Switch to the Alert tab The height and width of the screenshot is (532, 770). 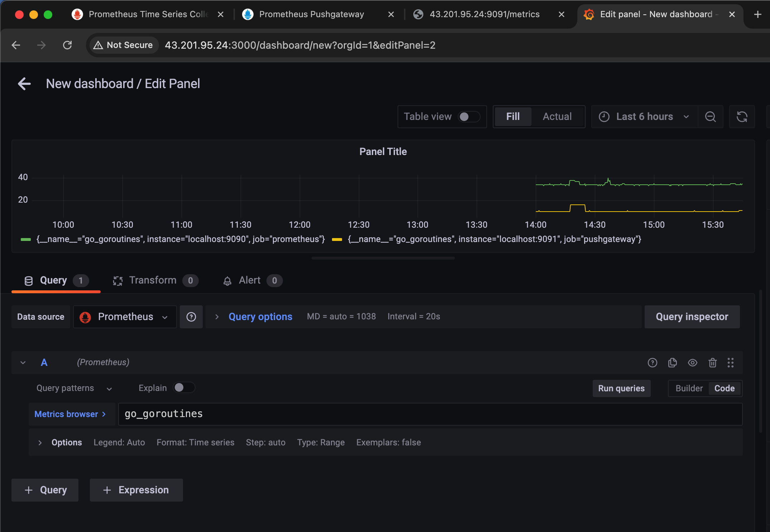click(x=249, y=280)
